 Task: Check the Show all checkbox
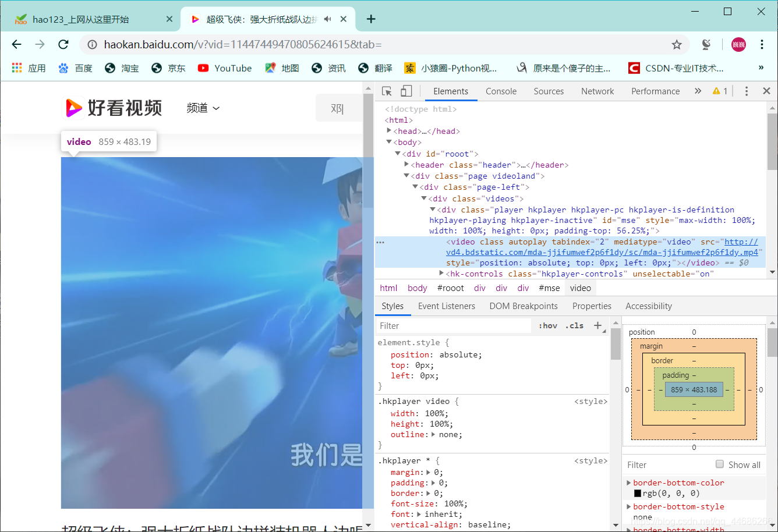[x=720, y=464]
